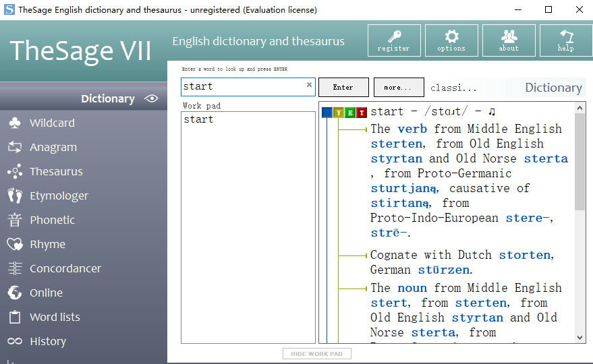Open the register key icon button
Image resolution: width=593 pixels, height=364 pixels.
(x=394, y=40)
